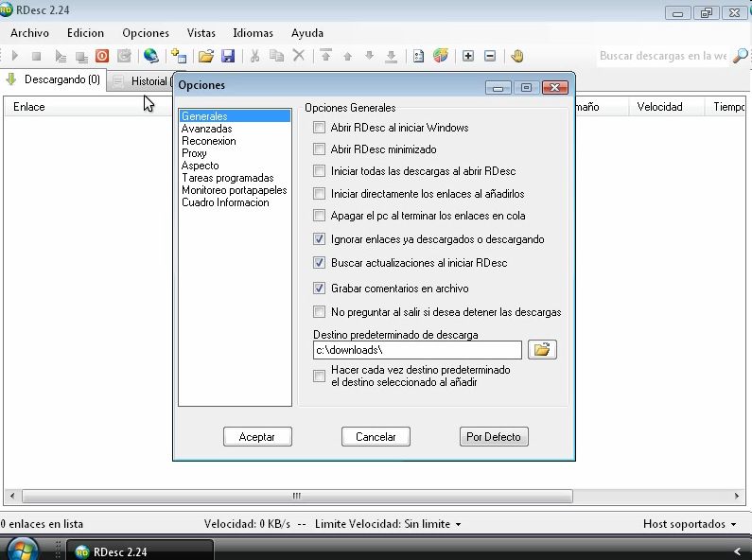
Task: Click Buscar descargas en la web field
Action: (x=663, y=56)
